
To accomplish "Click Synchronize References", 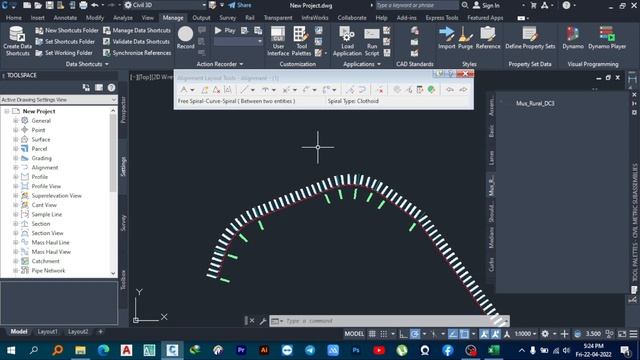I will [137, 53].
